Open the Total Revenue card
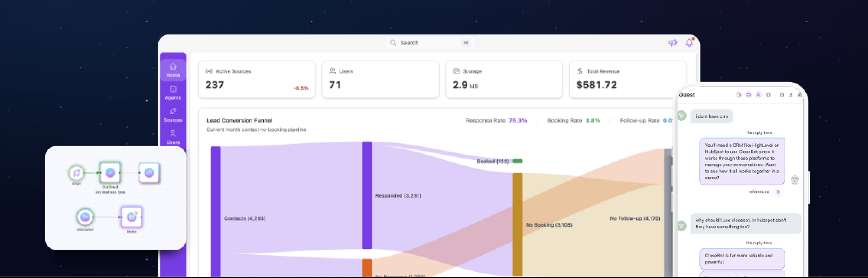 point(628,80)
